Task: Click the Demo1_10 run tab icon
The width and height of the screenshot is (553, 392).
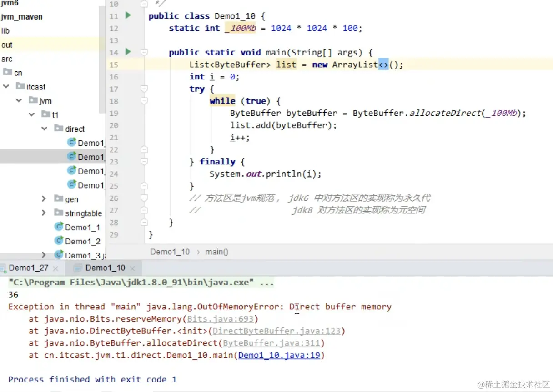Action: click(x=78, y=268)
